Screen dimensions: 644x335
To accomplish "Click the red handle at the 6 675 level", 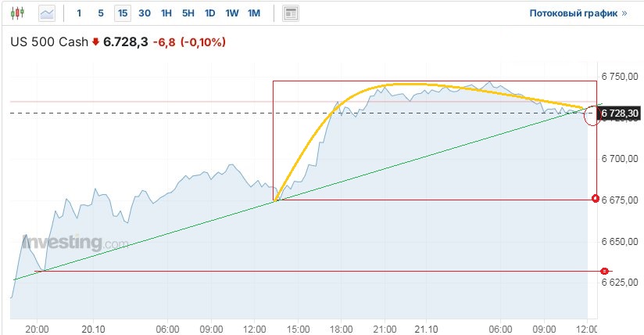I will [x=596, y=199].
